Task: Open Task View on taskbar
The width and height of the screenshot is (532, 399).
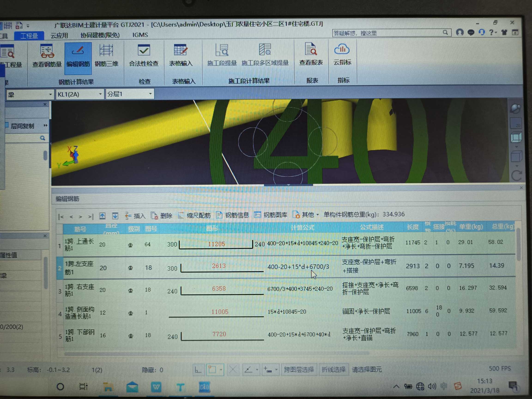Action: click(83, 387)
